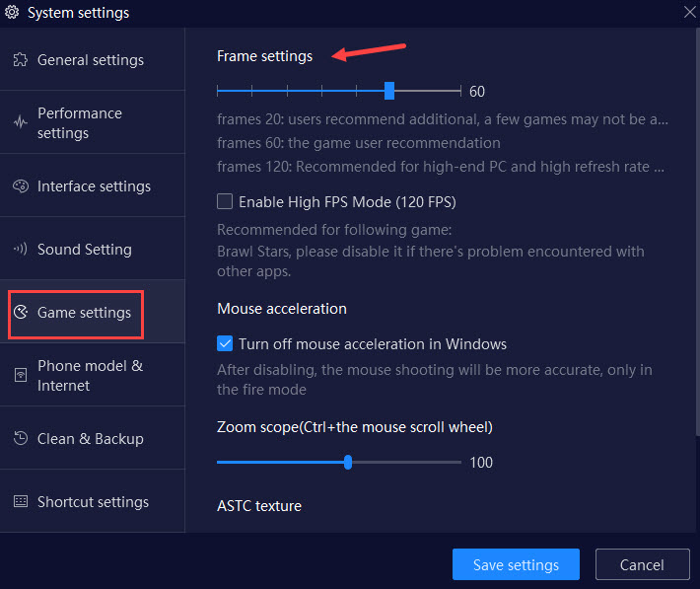Enable High FPS Mode (120 FPS) checkbox
700x589 pixels.
point(225,201)
